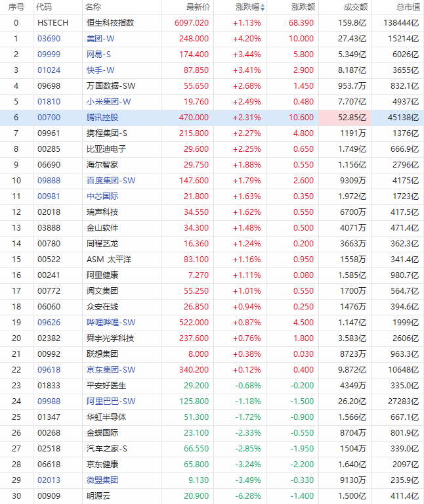Open stock code 09988 link

[49, 401]
